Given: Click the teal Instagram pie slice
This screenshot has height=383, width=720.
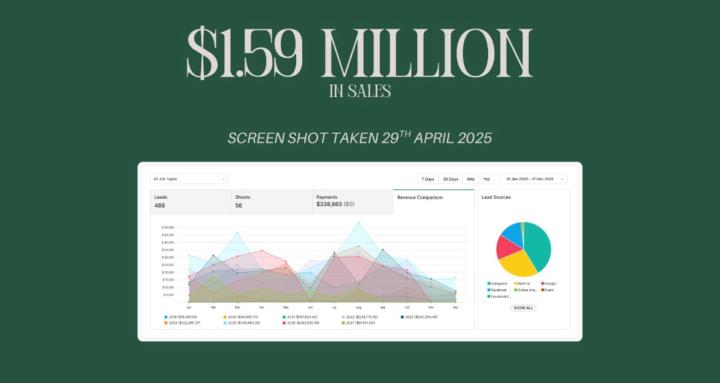Looking at the screenshot, I should tap(538, 246).
